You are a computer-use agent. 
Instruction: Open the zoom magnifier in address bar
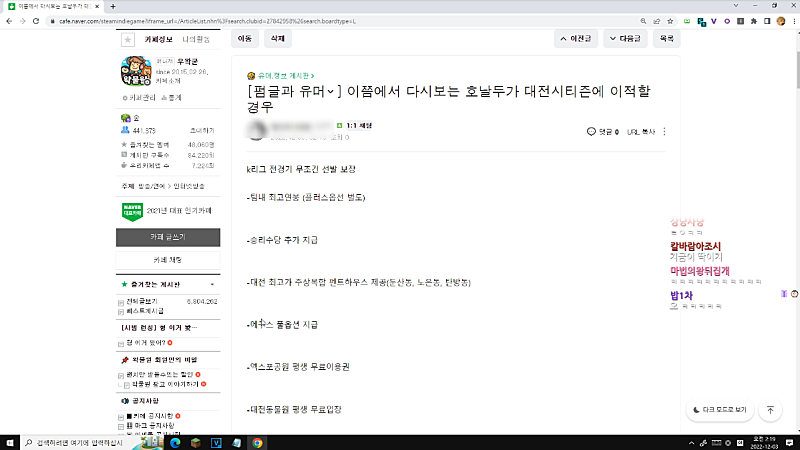pyautogui.click(x=643, y=21)
